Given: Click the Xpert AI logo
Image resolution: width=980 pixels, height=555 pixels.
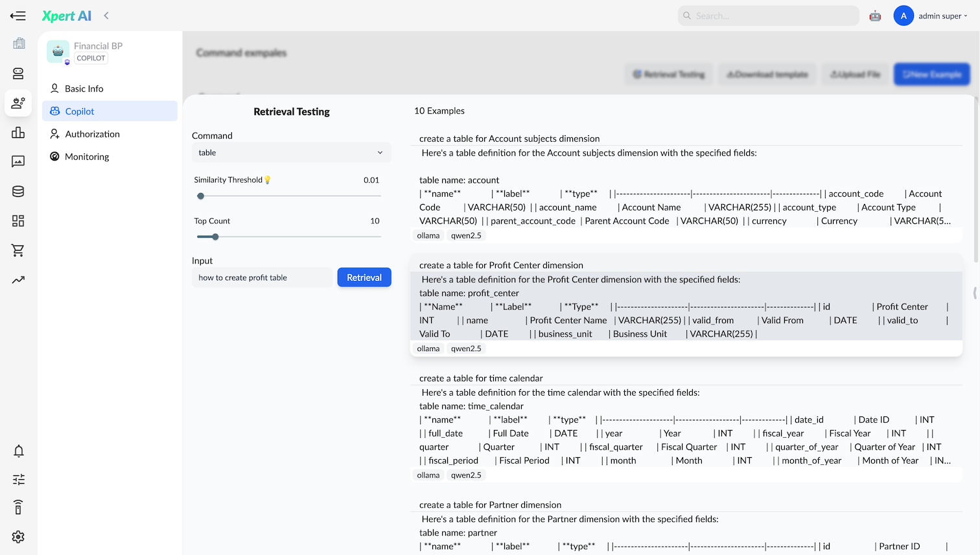Looking at the screenshot, I should (x=67, y=16).
